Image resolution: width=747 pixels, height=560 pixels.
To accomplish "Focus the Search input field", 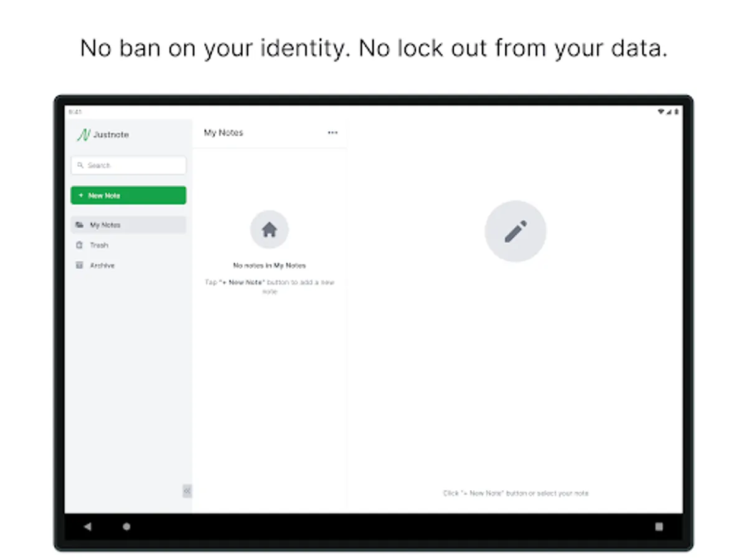I will pos(128,166).
